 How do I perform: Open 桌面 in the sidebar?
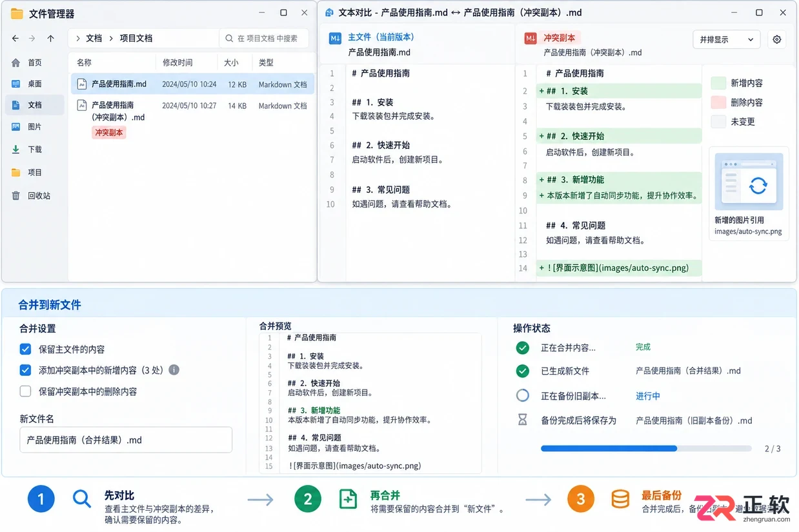[34, 84]
